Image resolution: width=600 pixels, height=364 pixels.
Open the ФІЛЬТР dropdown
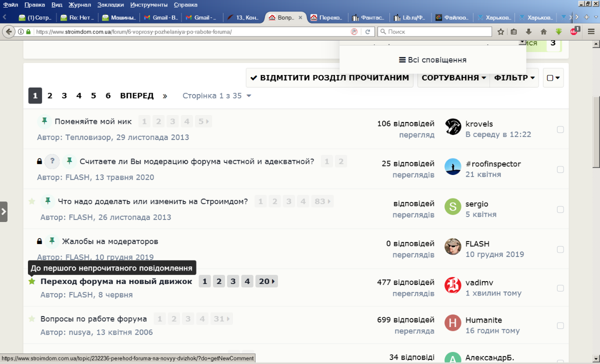514,78
